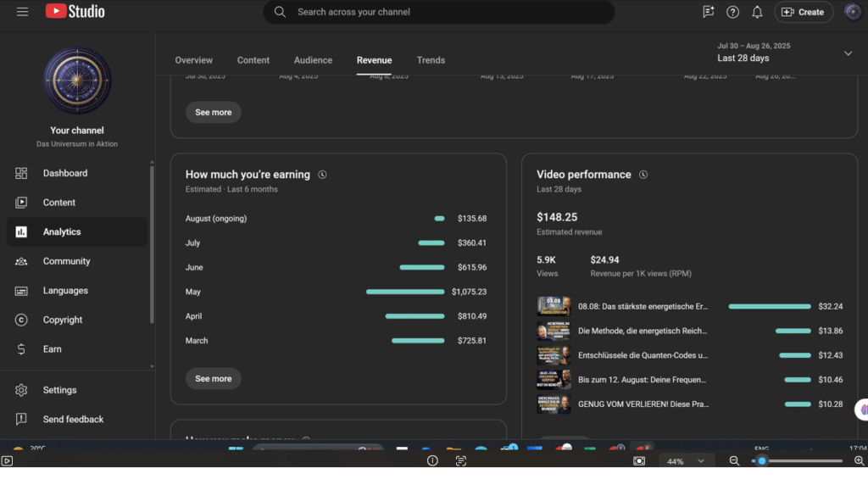Click See more below the revenue chart
868x496 pixels.
(213, 113)
